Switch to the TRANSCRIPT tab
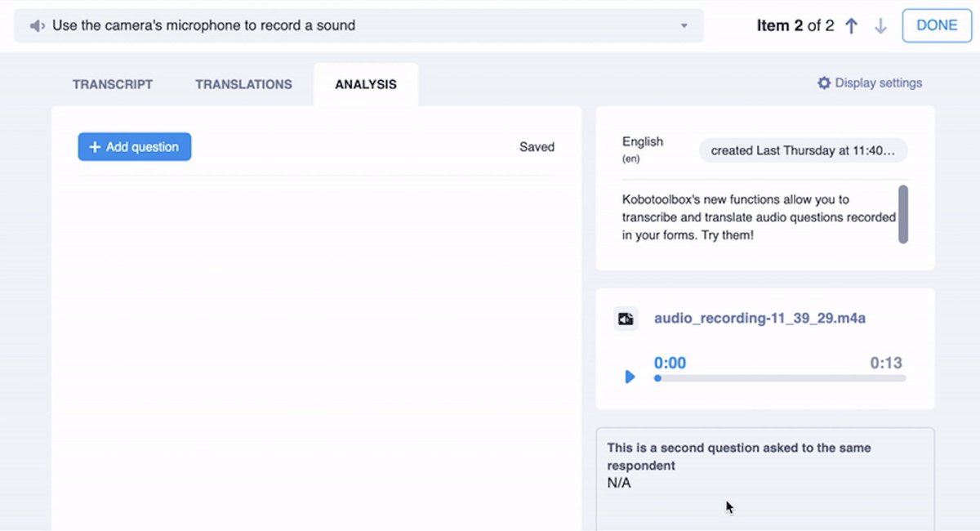The height and width of the screenshot is (531, 980). 113,84
